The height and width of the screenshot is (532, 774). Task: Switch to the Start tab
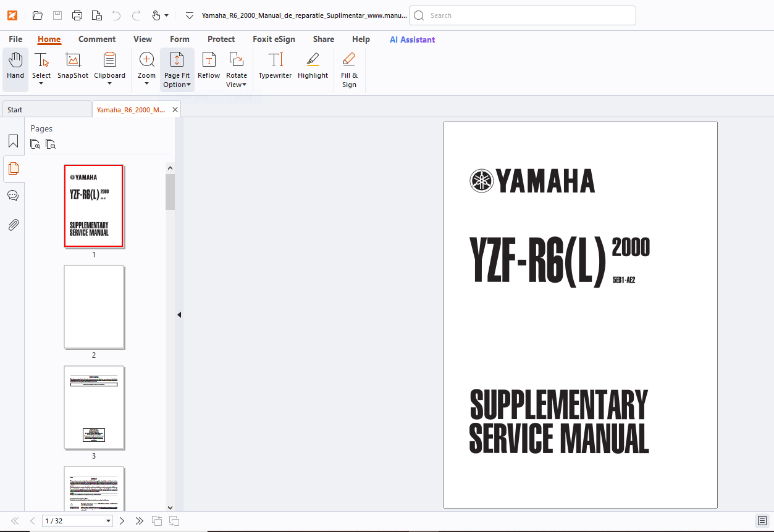pyautogui.click(x=46, y=110)
